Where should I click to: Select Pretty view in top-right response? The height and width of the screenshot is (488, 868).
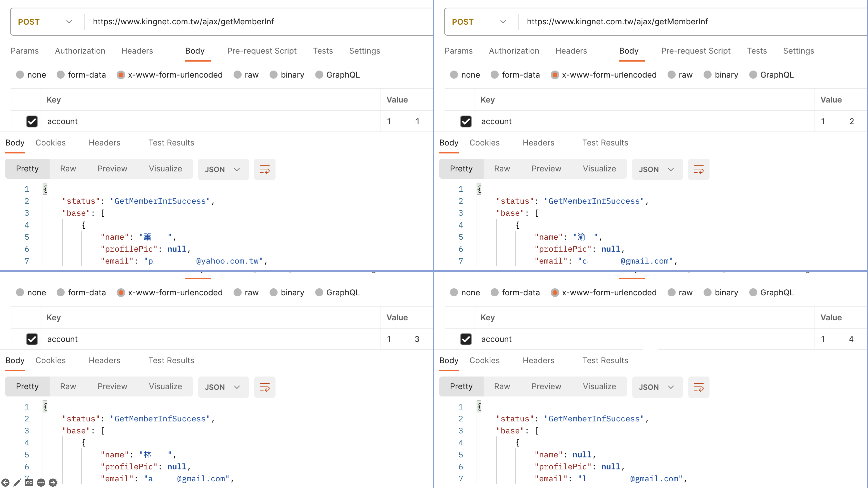tap(461, 169)
